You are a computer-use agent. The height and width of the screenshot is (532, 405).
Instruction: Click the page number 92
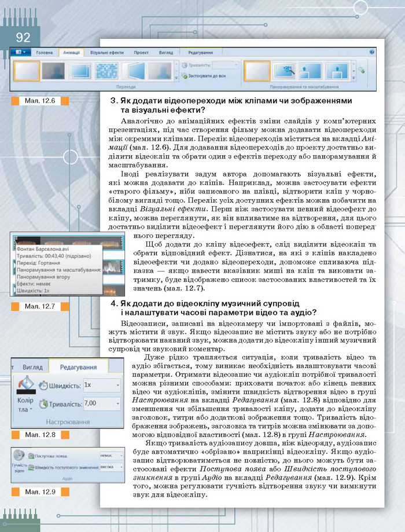point(23,37)
